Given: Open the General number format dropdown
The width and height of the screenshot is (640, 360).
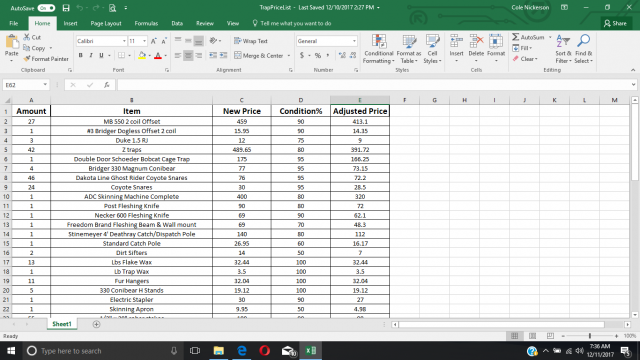Looking at the screenshot, I should tap(354, 41).
